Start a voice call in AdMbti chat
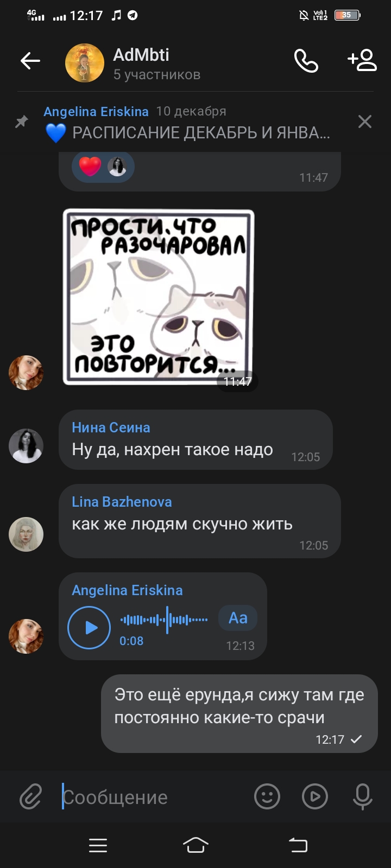The height and width of the screenshot is (868, 391). [306, 61]
